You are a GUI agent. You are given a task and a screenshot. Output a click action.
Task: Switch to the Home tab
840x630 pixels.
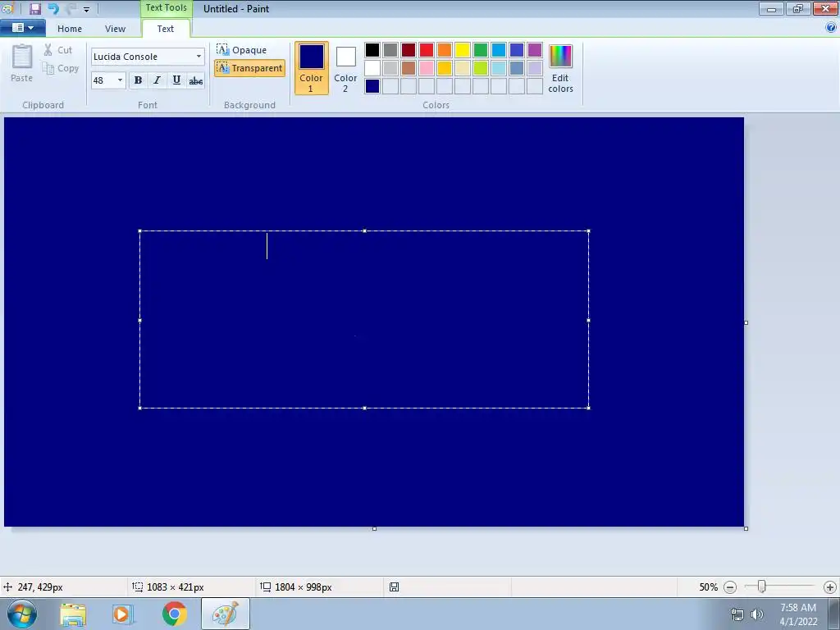(x=70, y=29)
